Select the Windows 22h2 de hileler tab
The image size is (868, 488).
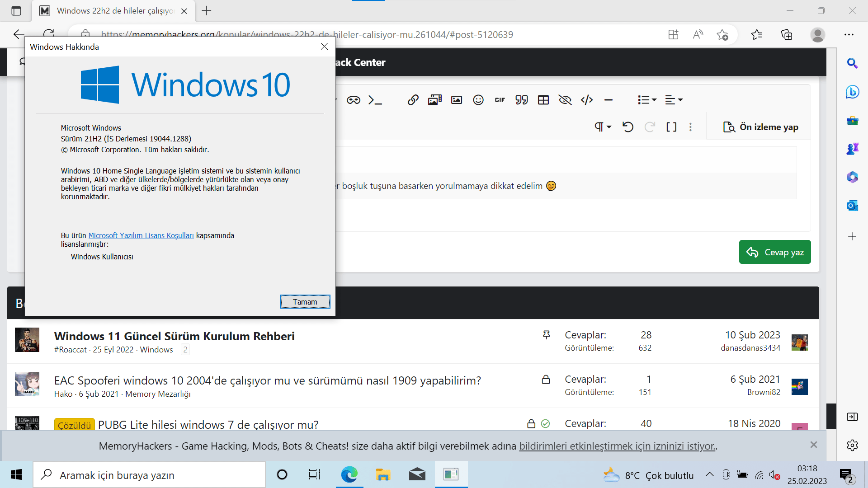point(113,11)
